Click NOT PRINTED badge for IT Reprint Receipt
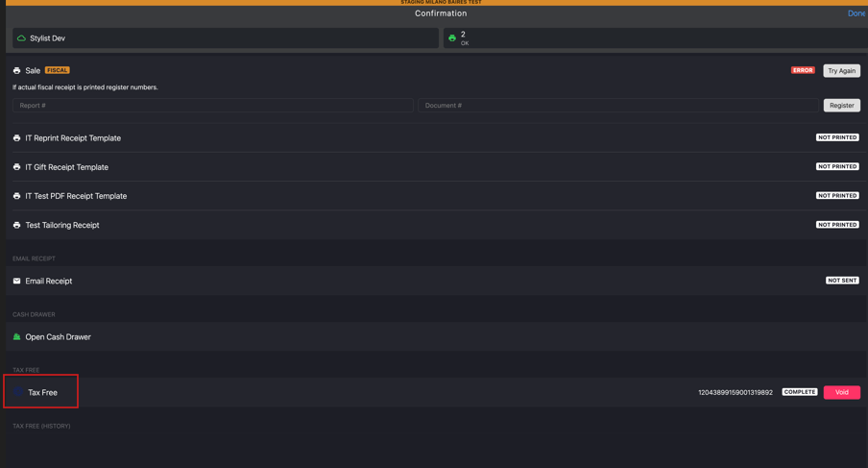 click(837, 137)
